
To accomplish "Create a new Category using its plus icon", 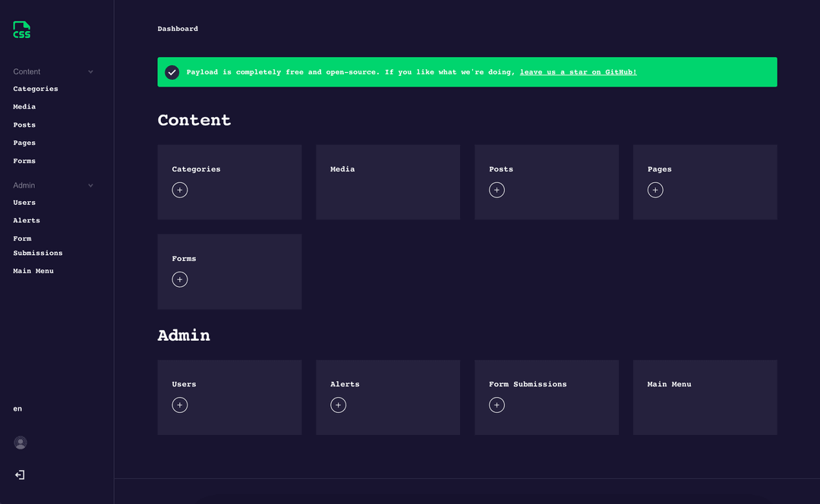I will (180, 190).
